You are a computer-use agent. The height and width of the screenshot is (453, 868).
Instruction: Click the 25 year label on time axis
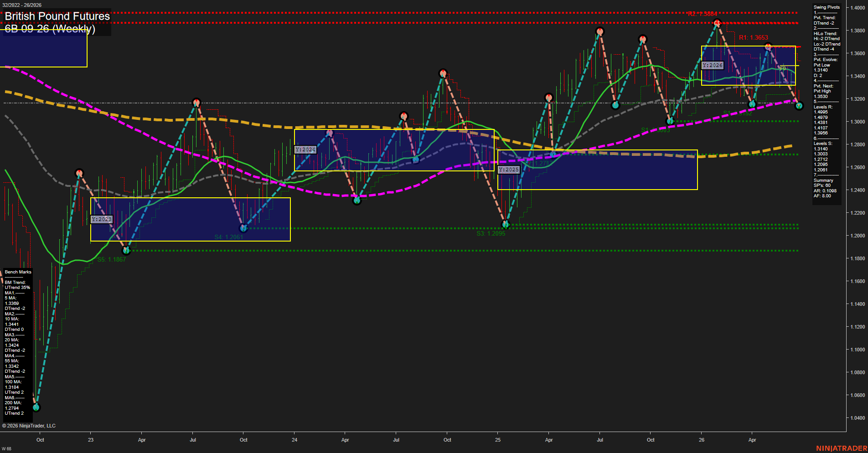pyautogui.click(x=498, y=440)
